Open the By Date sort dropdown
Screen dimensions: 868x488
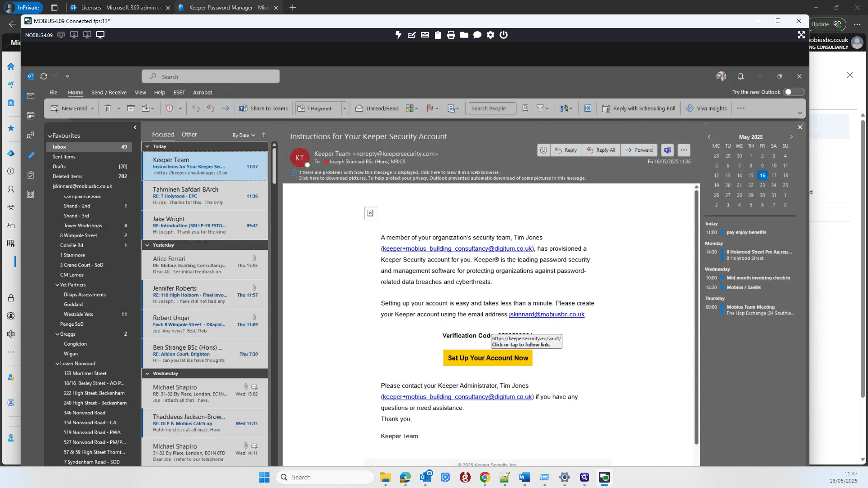coord(244,135)
